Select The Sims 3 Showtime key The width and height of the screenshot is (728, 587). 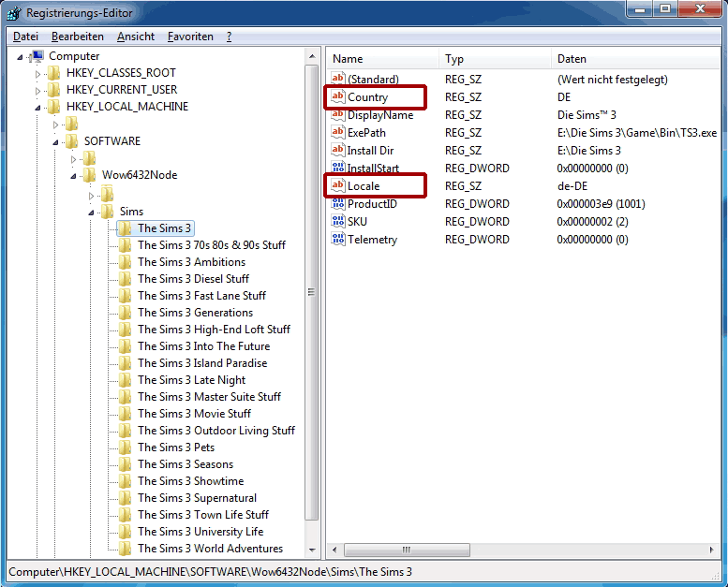coord(190,481)
